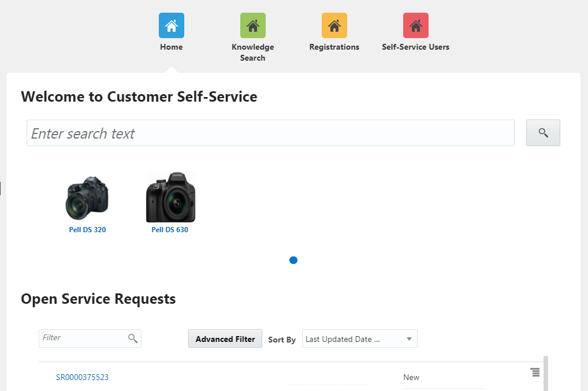Click the Pell DS 320 camera thumbnail
This screenshot has height=391, width=588.
(x=87, y=198)
